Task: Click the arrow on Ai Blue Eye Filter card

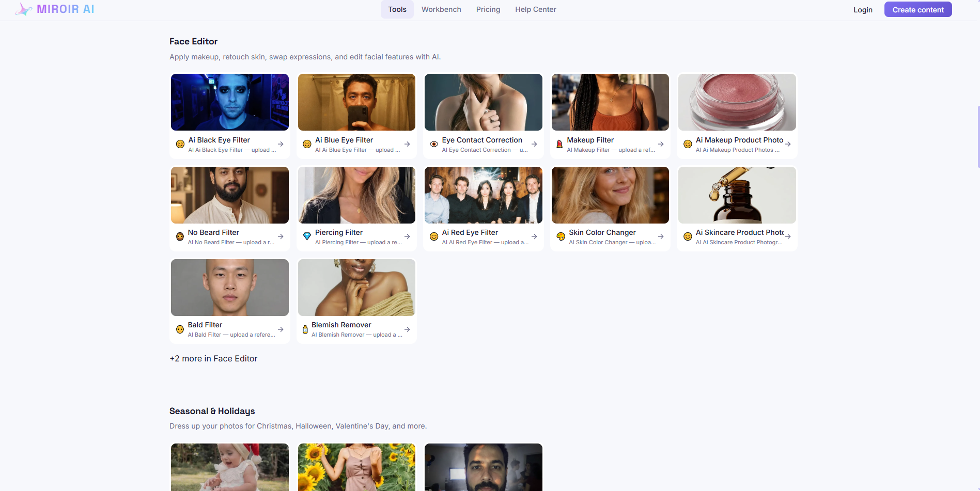Action: [407, 144]
